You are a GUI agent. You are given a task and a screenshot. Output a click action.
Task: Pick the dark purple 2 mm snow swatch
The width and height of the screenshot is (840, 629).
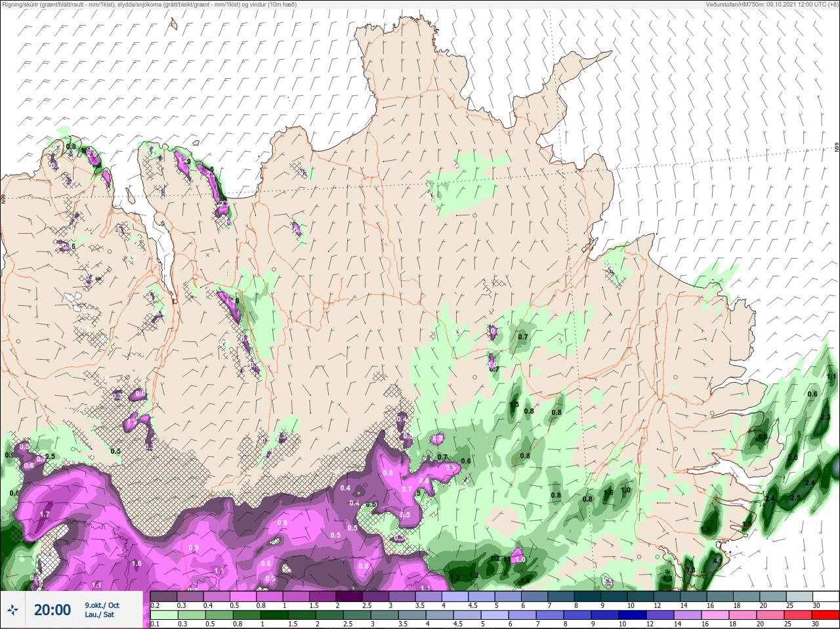pos(350,596)
